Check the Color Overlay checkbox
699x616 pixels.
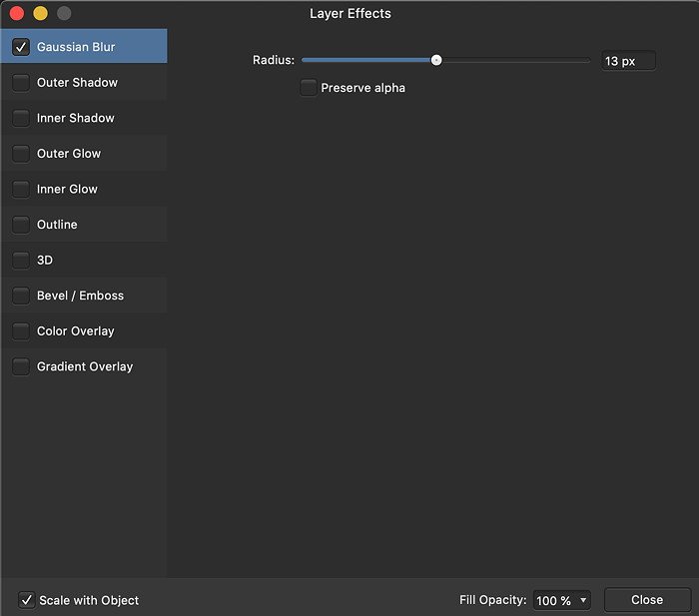pyautogui.click(x=21, y=331)
